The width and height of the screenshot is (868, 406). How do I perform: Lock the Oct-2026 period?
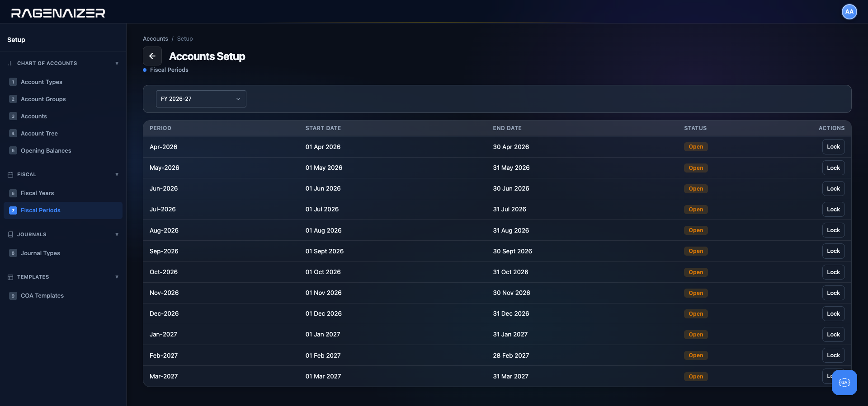click(833, 272)
